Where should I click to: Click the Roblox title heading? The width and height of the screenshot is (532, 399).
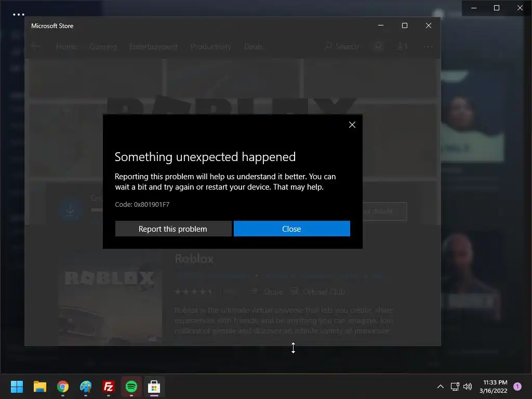[194, 259]
